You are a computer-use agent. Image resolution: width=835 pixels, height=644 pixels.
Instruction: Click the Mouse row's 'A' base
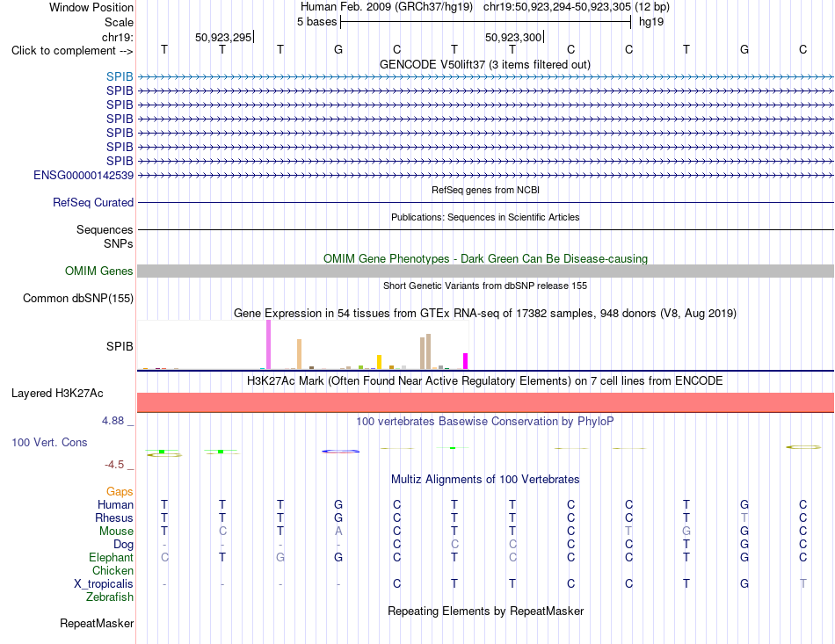point(338,532)
